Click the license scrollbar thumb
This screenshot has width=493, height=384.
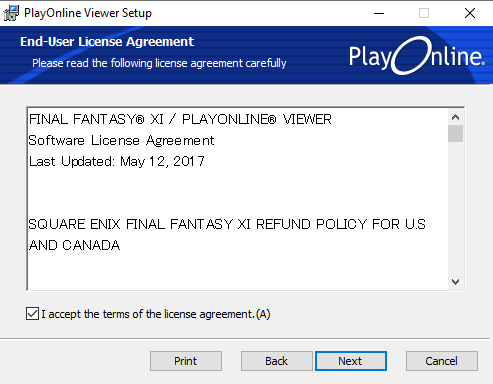pyautogui.click(x=455, y=134)
